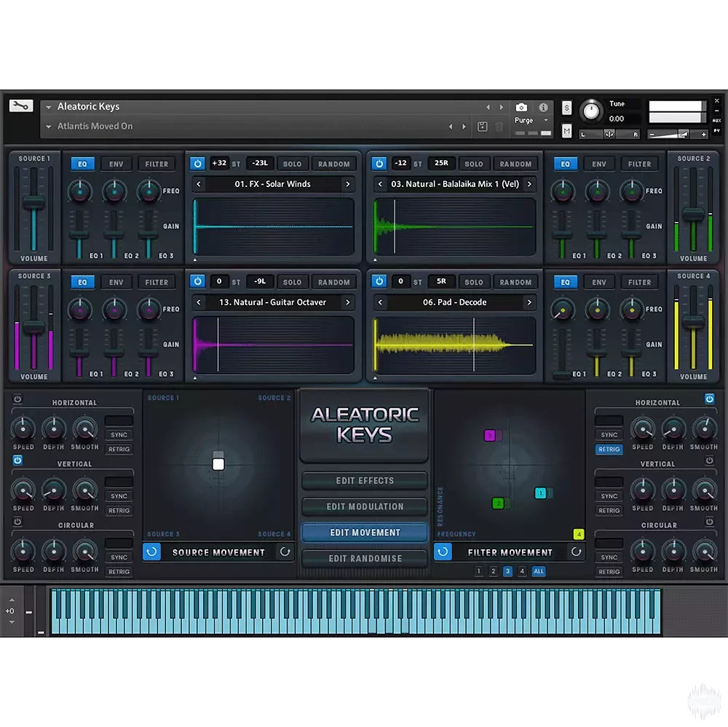The width and height of the screenshot is (728, 727).
Task: Click the wrench settings icon
Action: [21, 106]
